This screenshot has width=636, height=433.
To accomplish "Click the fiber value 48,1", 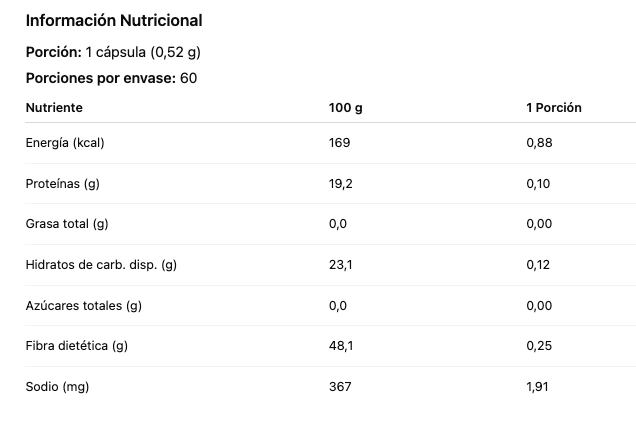I will click(x=341, y=346).
